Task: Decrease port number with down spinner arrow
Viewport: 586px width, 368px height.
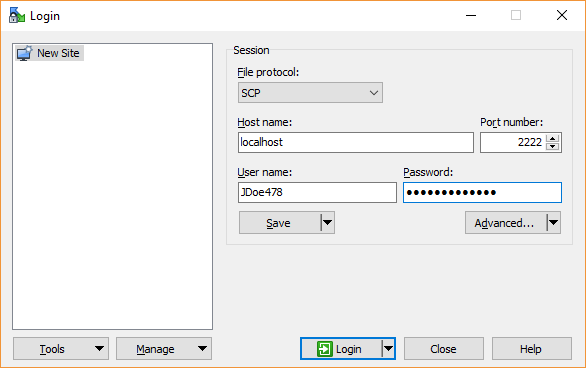Action: tap(552, 146)
